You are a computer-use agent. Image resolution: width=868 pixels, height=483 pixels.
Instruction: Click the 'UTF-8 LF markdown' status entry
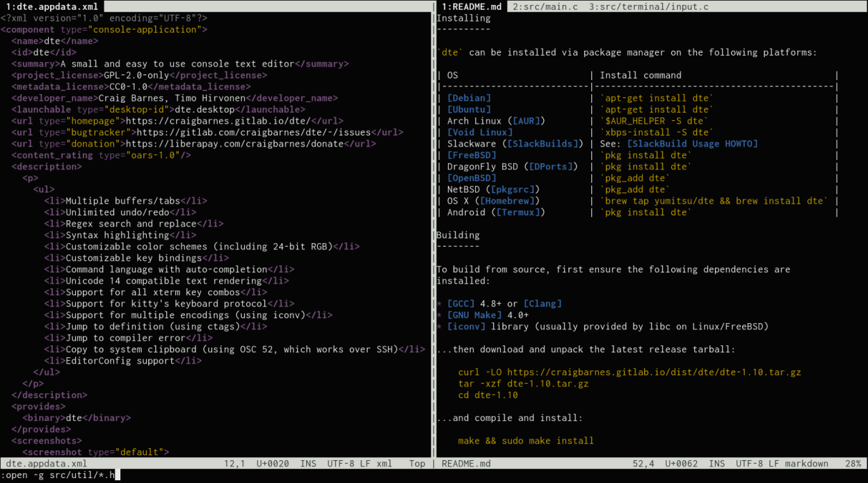click(x=782, y=464)
